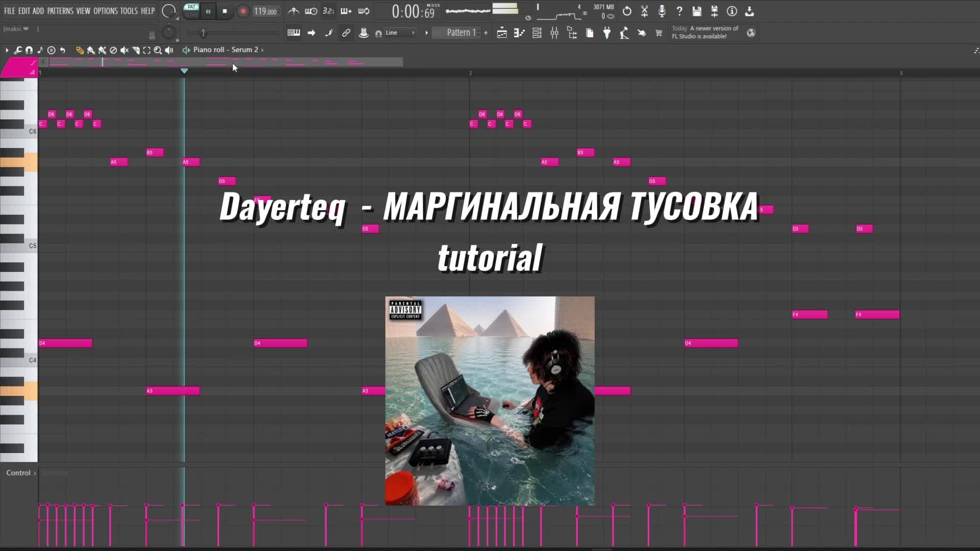980x551 pixels.
Task: Toggle recording countdown
Action: tap(328, 11)
